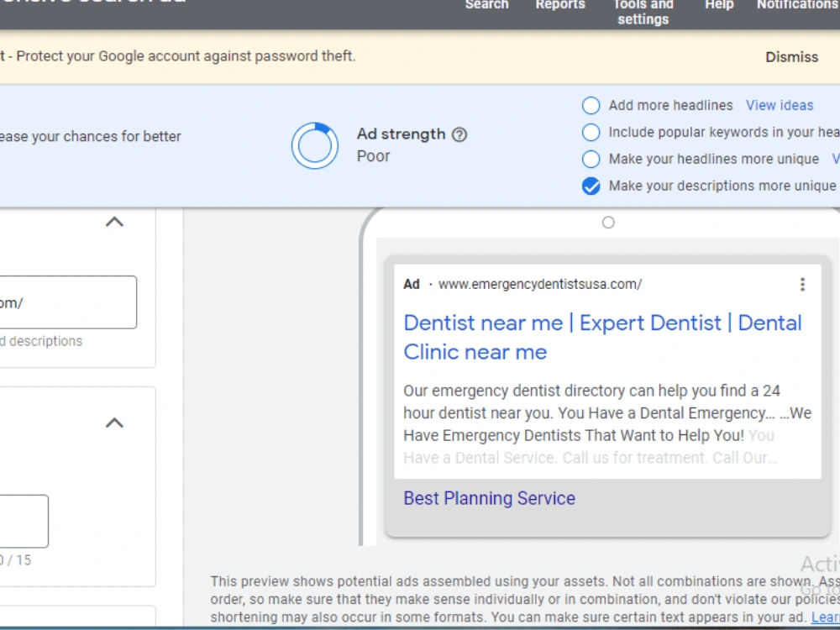Viewport: 840px width, 630px height.
Task: Follow the Learn link below preview
Action: click(825, 617)
